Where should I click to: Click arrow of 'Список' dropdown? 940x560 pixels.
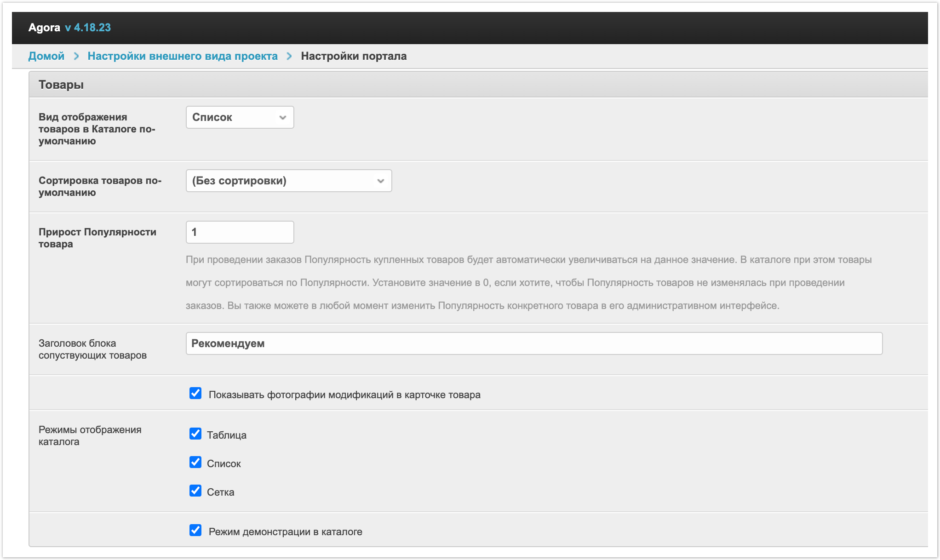[283, 117]
